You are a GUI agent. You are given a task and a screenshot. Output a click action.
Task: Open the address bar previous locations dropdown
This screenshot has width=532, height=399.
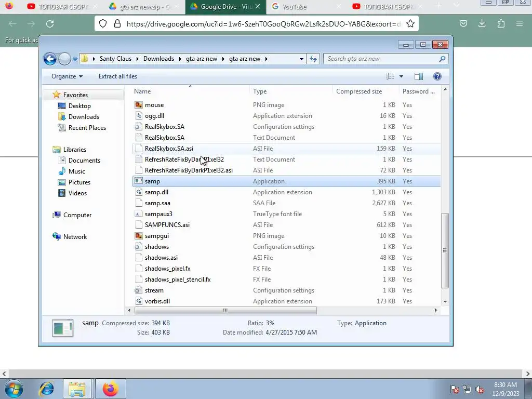(x=301, y=59)
